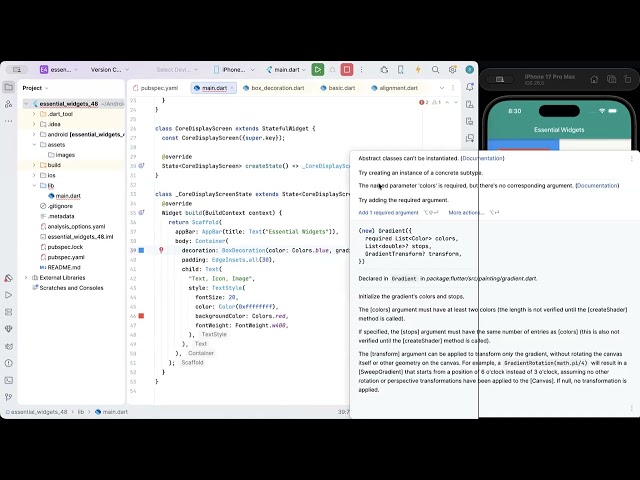Open the Project view dropdown
The image size is (640, 480).
(36, 88)
